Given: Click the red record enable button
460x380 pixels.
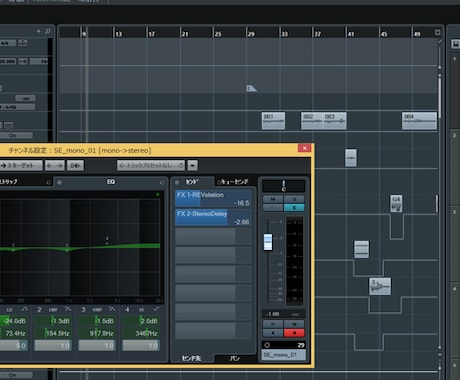Looking at the screenshot, I should pyautogui.click(x=294, y=333).
